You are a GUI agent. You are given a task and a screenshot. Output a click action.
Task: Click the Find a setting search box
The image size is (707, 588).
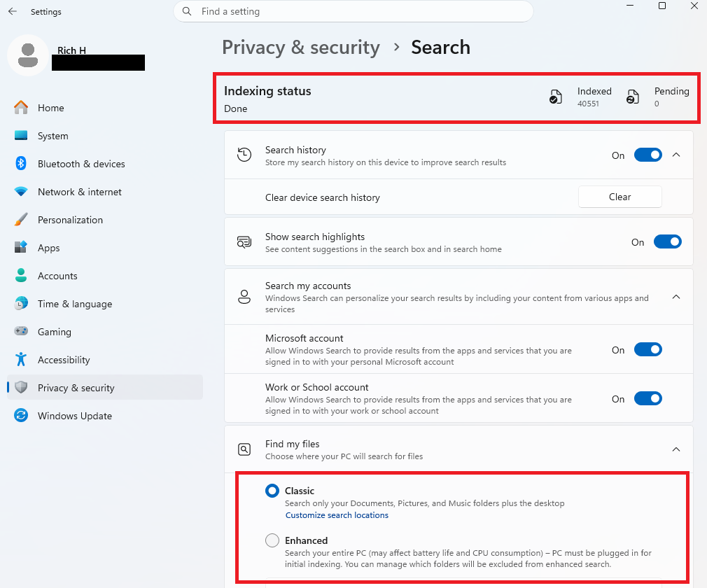[x=353, y=11]
